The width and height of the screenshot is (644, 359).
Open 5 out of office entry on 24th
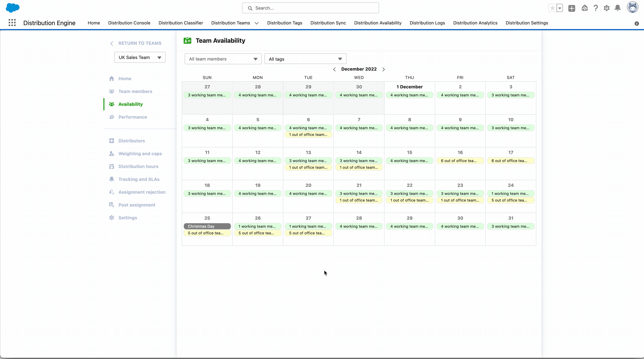pyautogui.click(x=511, y=200)
